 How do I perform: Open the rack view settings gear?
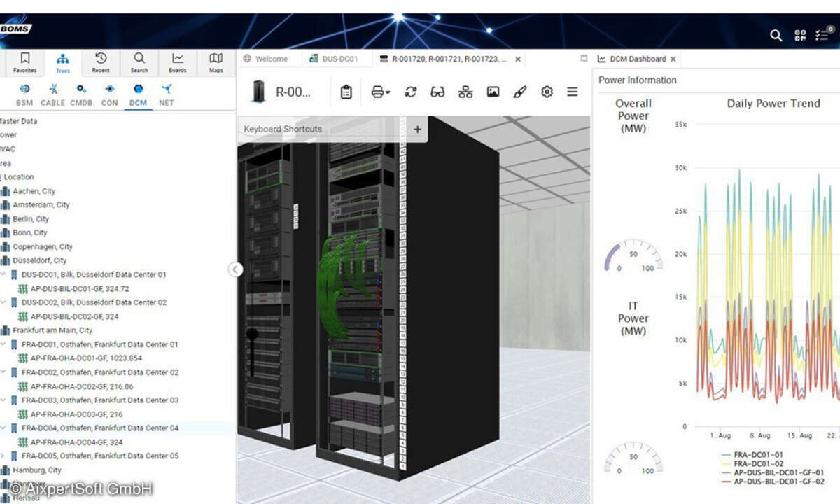click(547, 92)
